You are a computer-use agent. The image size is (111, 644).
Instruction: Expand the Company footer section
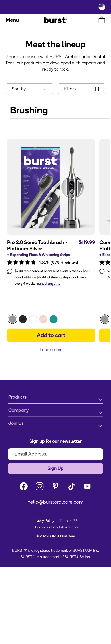tap(55, 410)
